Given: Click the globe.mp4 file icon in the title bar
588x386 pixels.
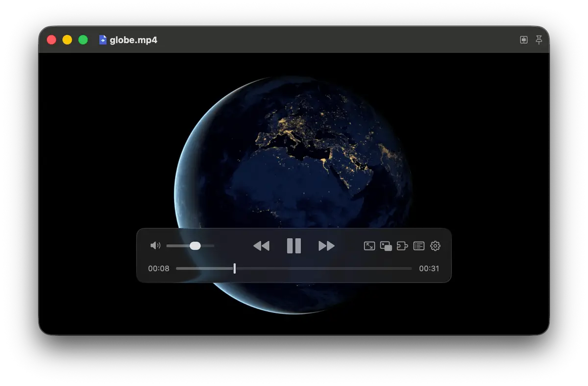Looking at the screenshot, I should [103, 40].
